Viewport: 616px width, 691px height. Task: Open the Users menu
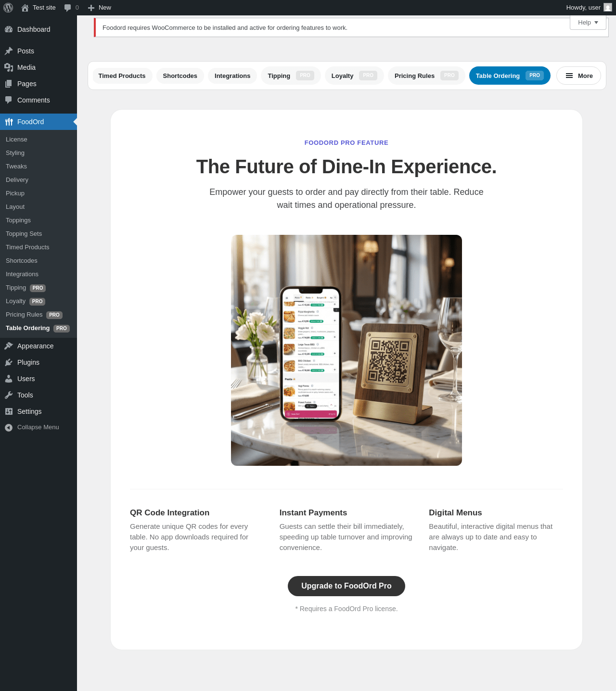[x=38, y=379]
